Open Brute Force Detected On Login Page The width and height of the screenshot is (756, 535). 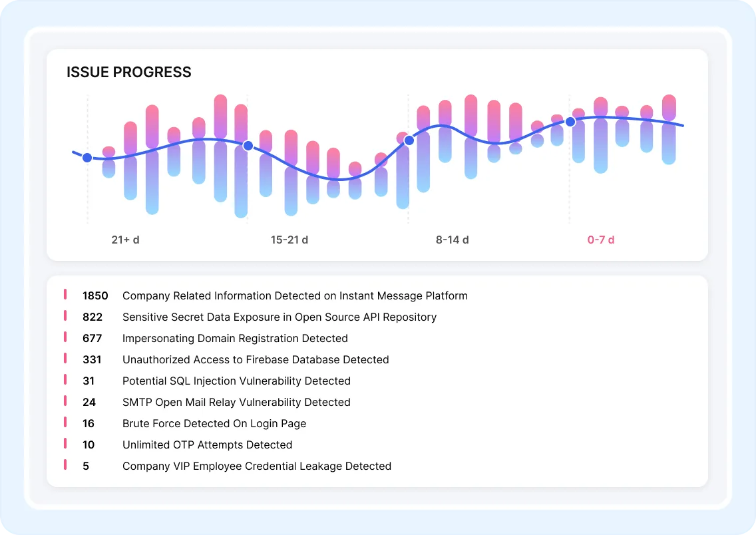coord(214,423)
